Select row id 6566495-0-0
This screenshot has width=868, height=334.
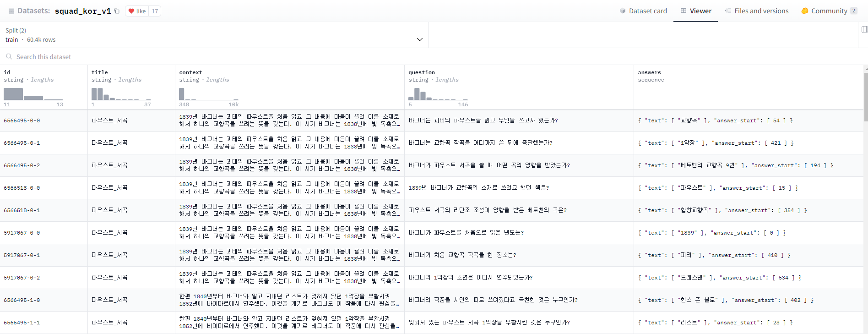[x=22, y=120]
